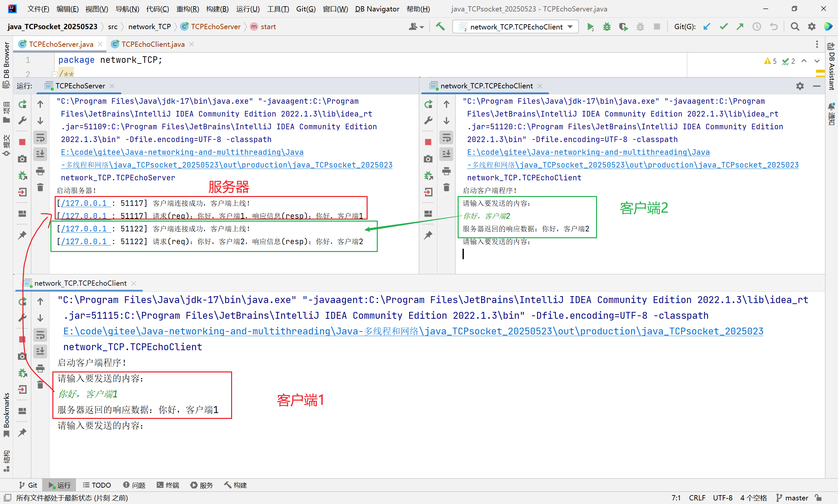Open run configuration dropdown network_TCP.TCPEchoClient
The image size is (838, 504).
click(x=516, y=27)
